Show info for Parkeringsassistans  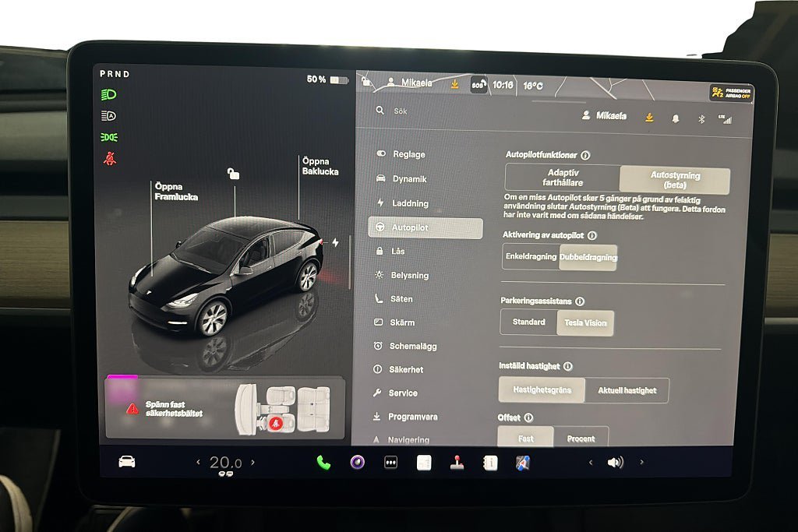[580, 301]
